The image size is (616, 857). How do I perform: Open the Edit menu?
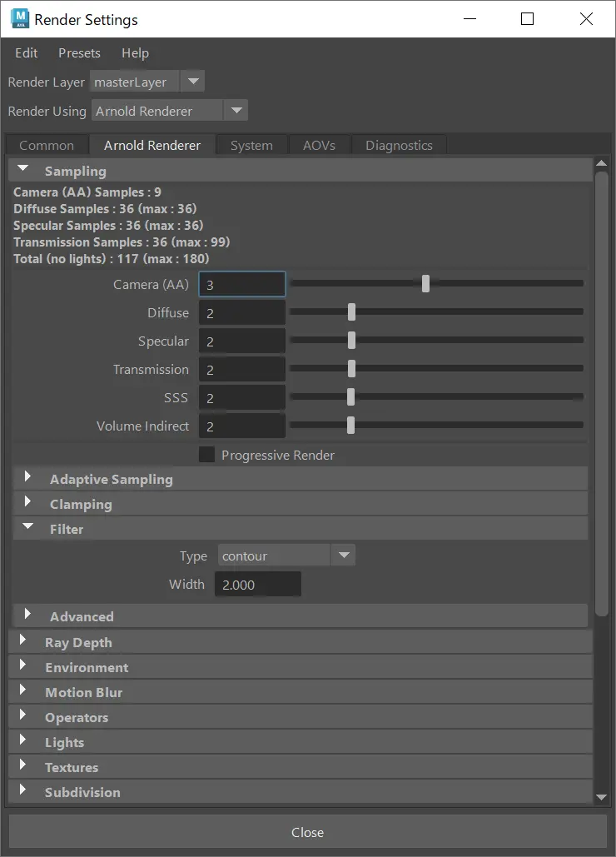pos(26,53)
